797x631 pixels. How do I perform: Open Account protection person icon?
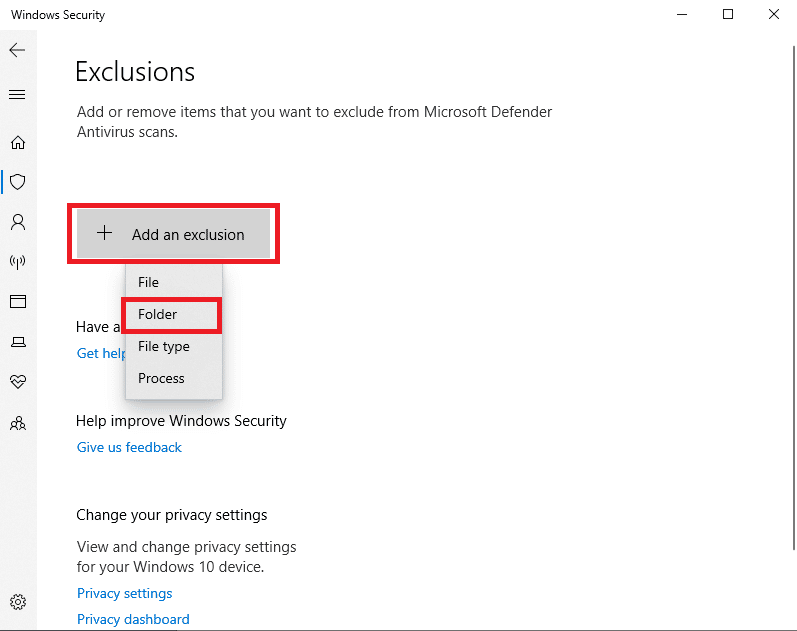(18, 222)
